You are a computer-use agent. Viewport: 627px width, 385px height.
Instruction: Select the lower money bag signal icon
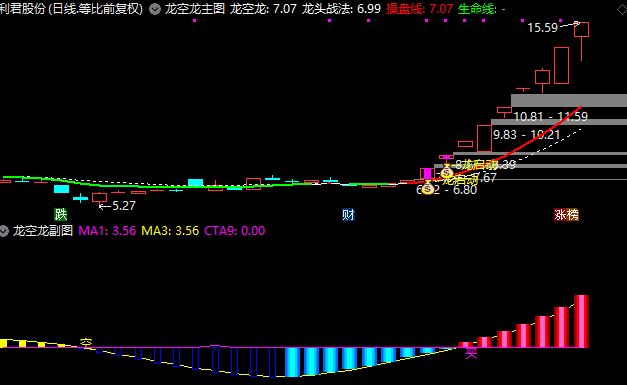[x=428, y=188]
